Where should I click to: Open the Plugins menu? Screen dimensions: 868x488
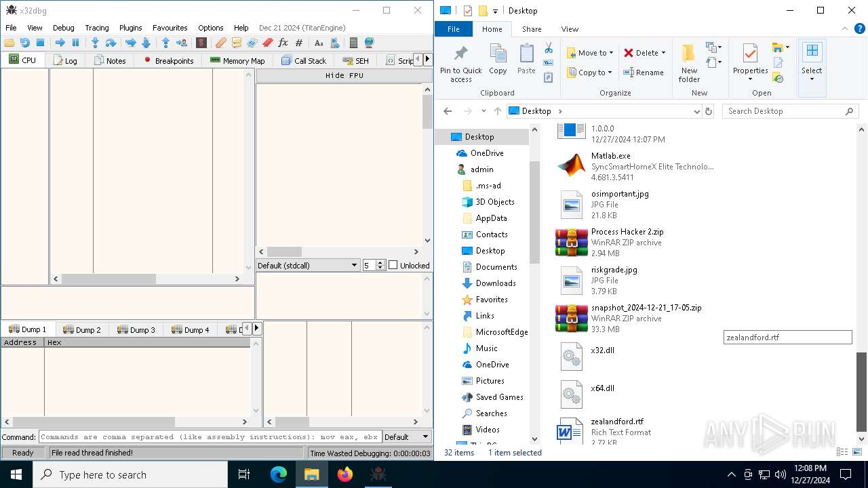click(131, 28)
